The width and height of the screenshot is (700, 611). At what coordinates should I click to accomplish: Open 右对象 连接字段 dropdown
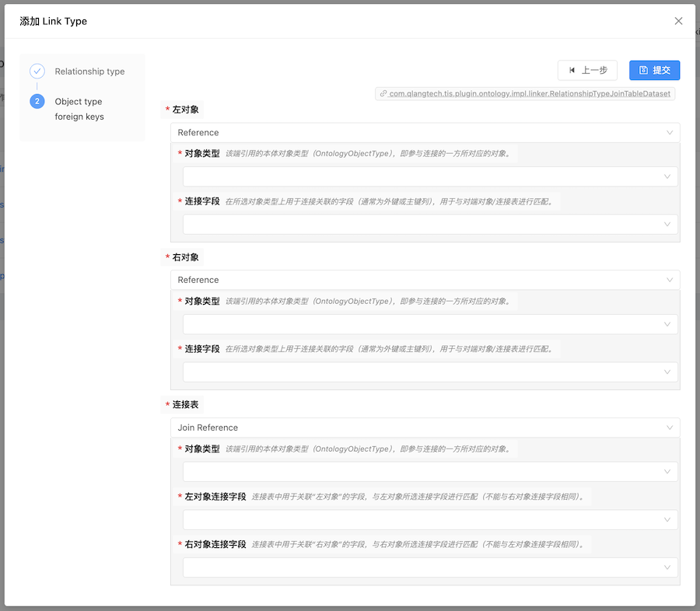[430, 372]
